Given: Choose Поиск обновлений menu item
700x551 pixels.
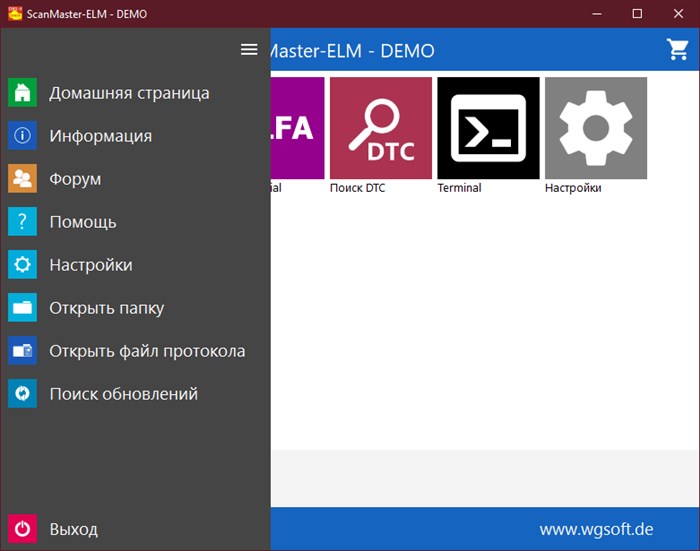Looking at the screenshot, I should [123, 394].
